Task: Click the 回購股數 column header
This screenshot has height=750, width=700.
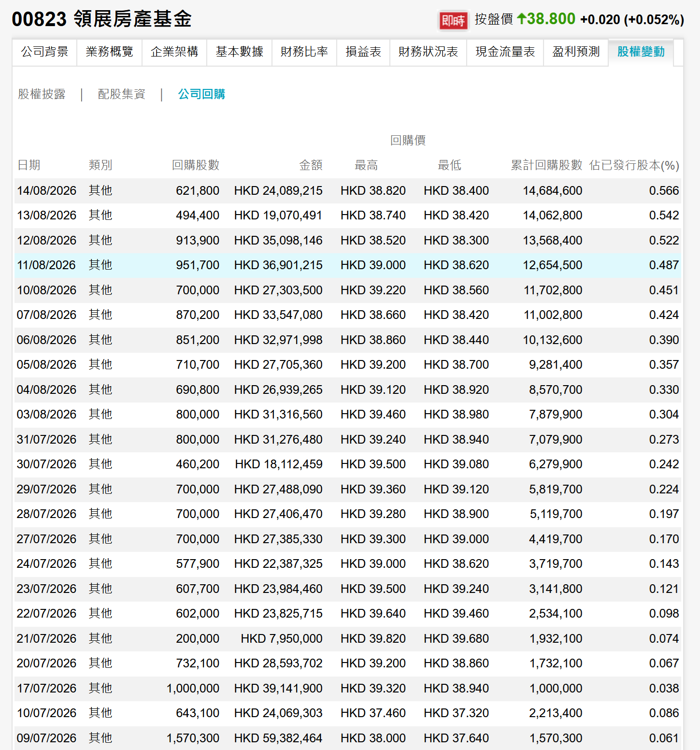Action: click(196, 165)
